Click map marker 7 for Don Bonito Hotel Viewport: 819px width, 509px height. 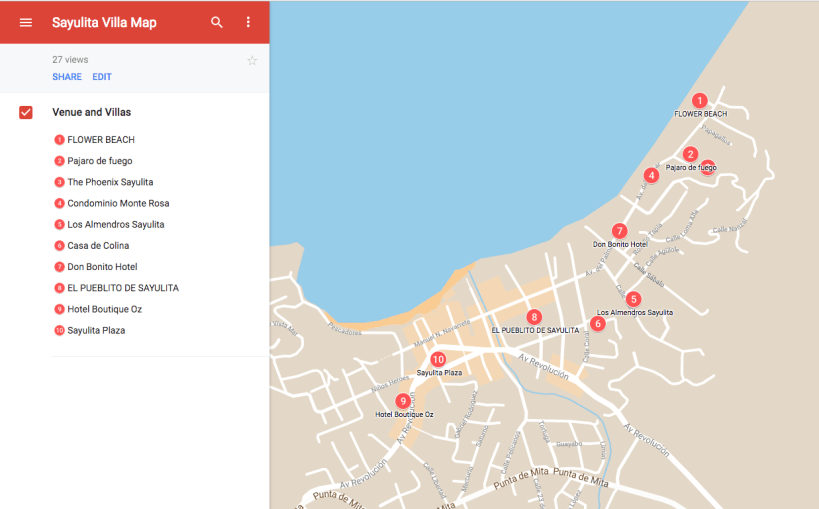pos(620,231)
